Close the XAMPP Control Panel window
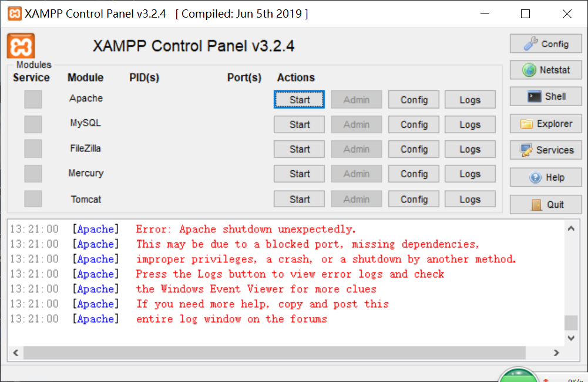588x382 pixels. pyautogui.click(x=567, y=14)
